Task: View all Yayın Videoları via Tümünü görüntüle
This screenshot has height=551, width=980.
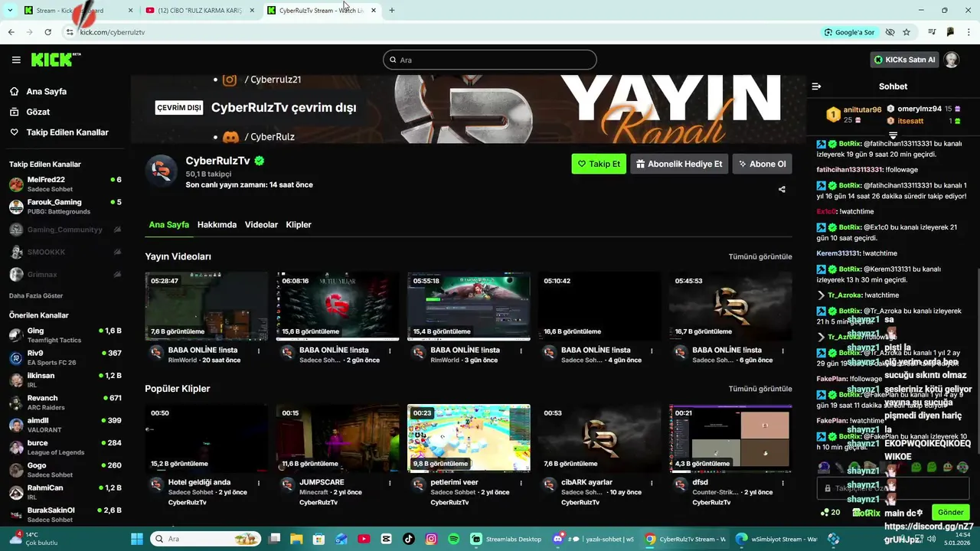Action: click(x=759, y=256)
